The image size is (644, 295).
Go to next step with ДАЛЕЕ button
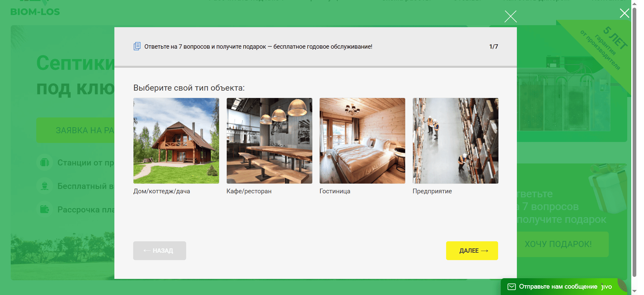click(472, 251)
